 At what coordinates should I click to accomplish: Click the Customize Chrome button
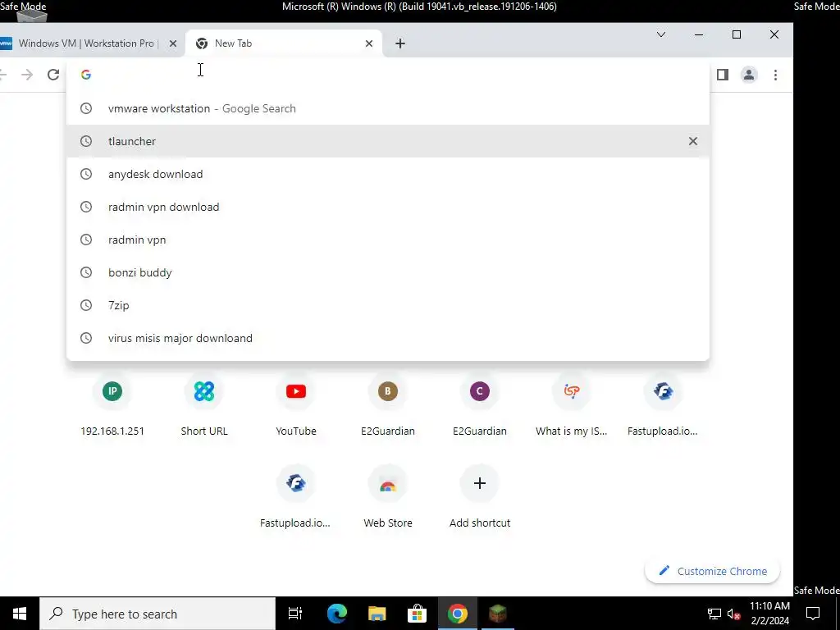[x=712, y=571]
